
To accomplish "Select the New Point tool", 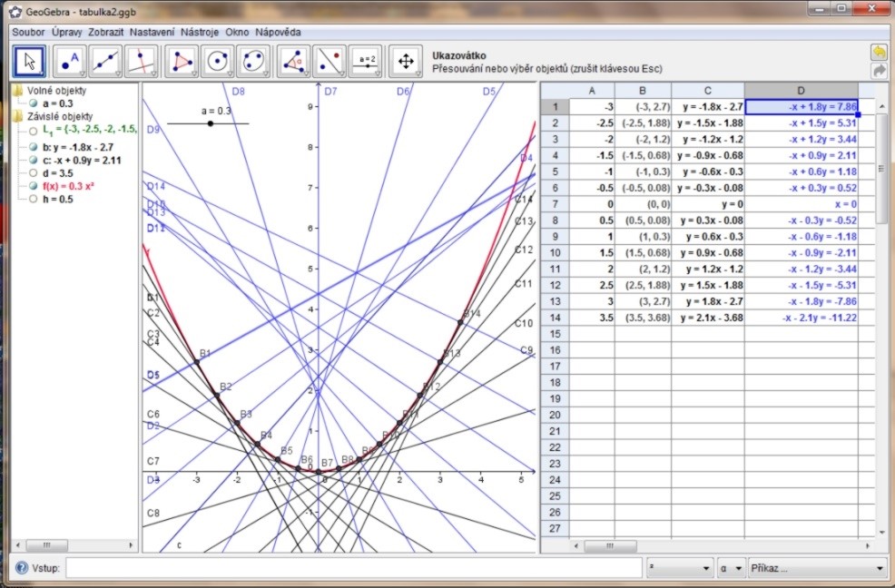I will click(70, 61).
